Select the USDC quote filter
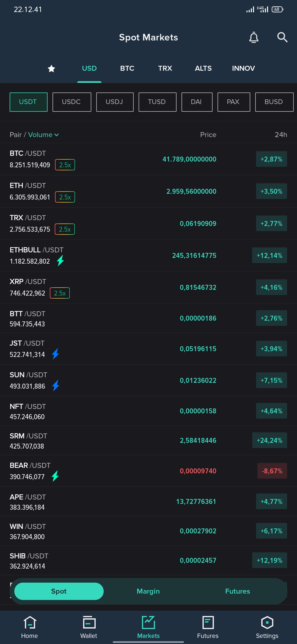 click(71, 102)
